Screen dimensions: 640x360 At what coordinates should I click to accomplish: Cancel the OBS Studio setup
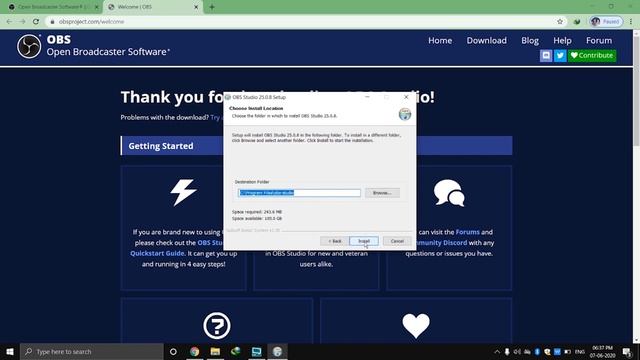point(397,241)
